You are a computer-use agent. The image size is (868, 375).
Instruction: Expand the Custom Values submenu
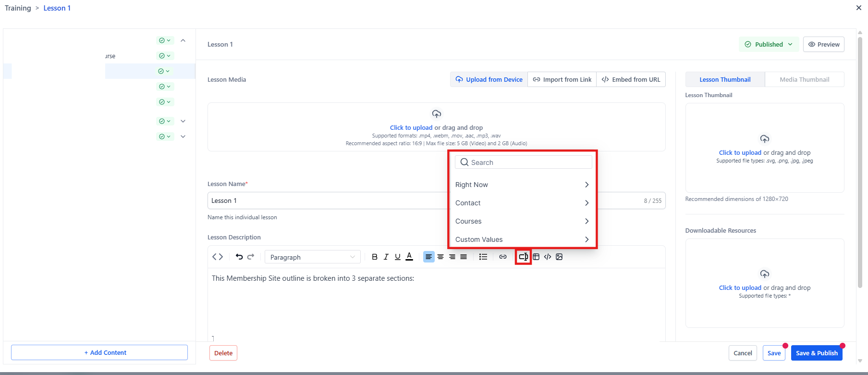pyautogui.click(x=522, y=239)
